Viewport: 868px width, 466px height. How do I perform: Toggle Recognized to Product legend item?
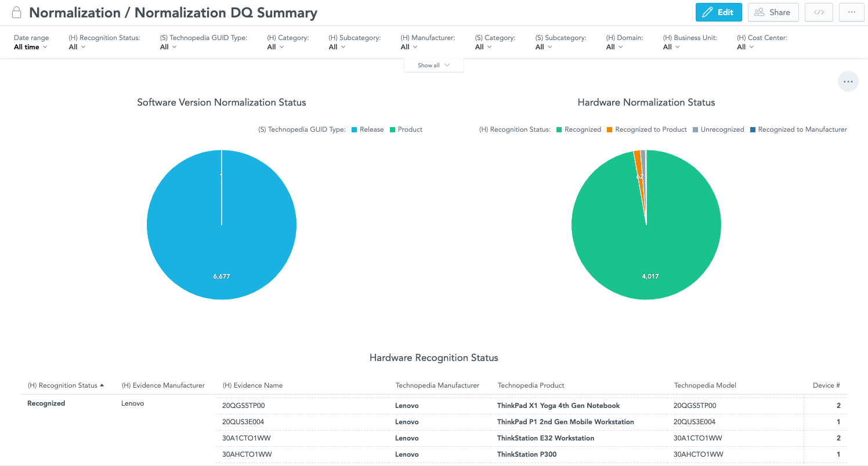click(x=646, y=129)
